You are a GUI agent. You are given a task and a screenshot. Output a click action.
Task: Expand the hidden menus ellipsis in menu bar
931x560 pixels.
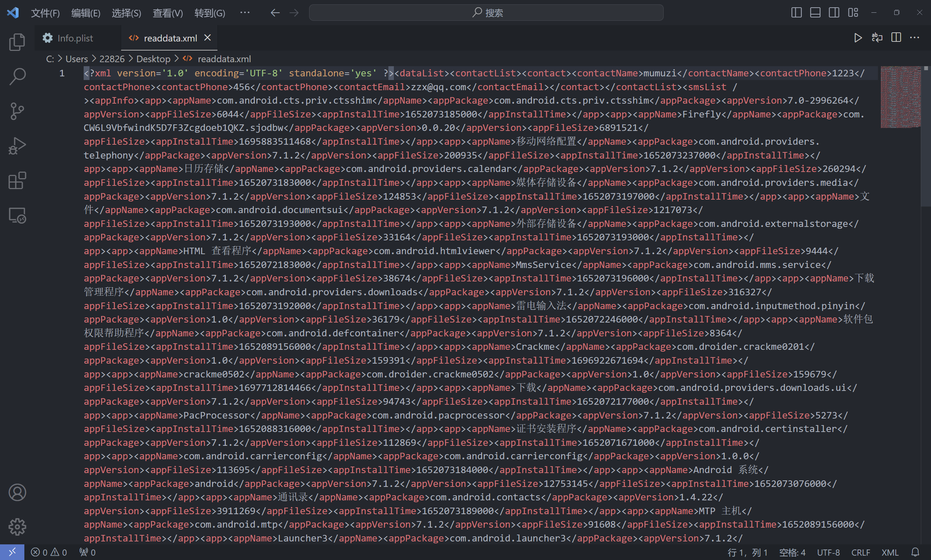(244, 12)
